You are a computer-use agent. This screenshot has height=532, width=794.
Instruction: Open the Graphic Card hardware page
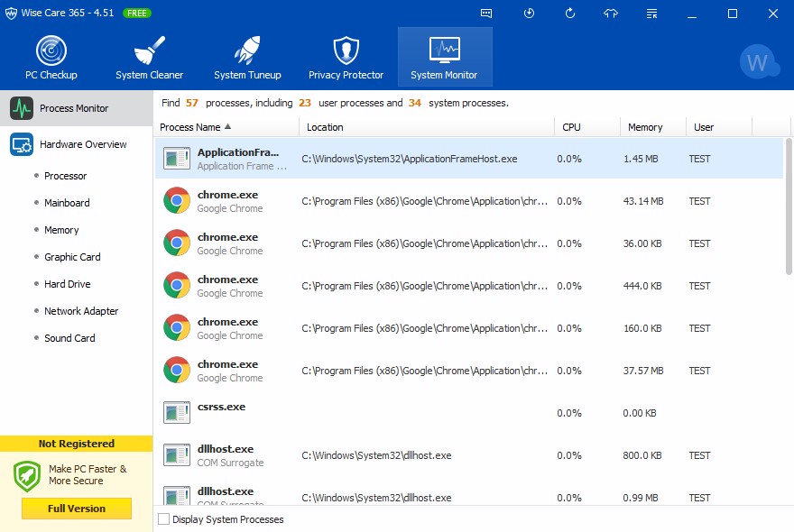[x=72, y=257]
